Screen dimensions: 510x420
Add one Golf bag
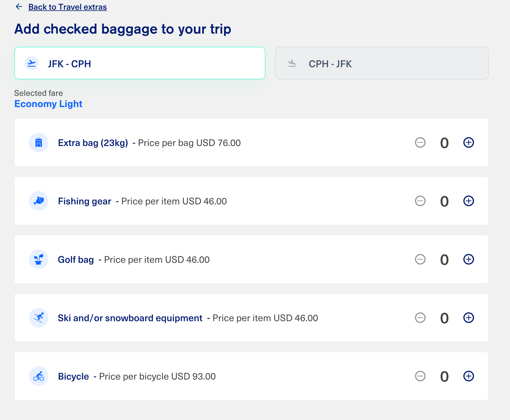coord(468,260)
